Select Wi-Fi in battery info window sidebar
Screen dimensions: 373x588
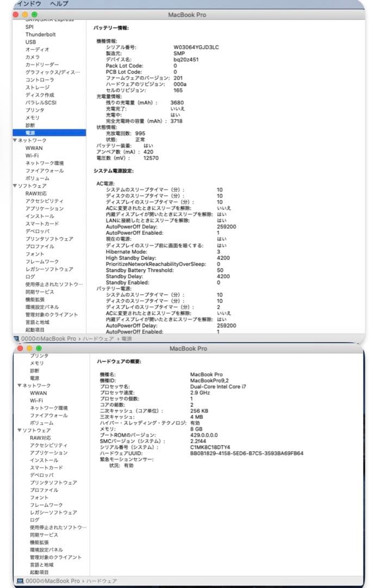click(x=32, y=155)
